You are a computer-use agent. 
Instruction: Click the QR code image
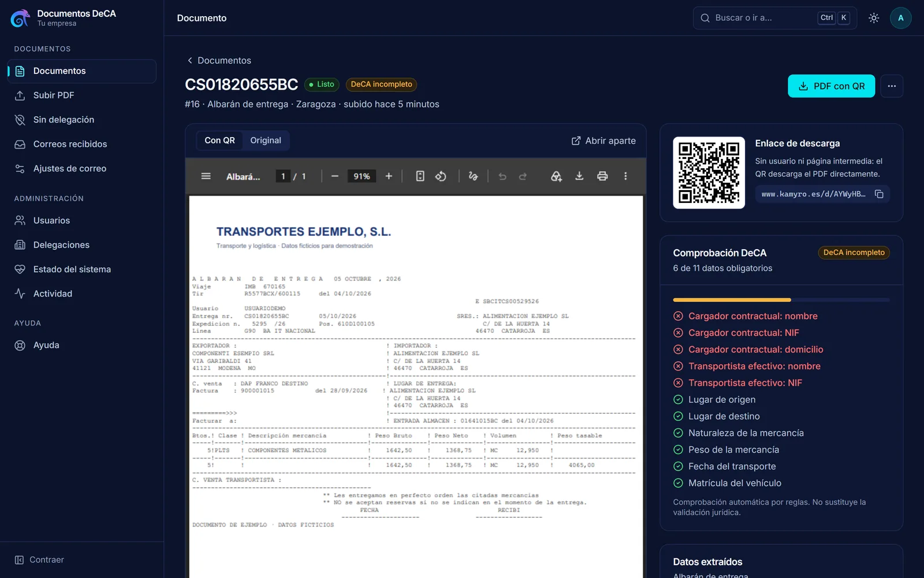pos(709,173)
